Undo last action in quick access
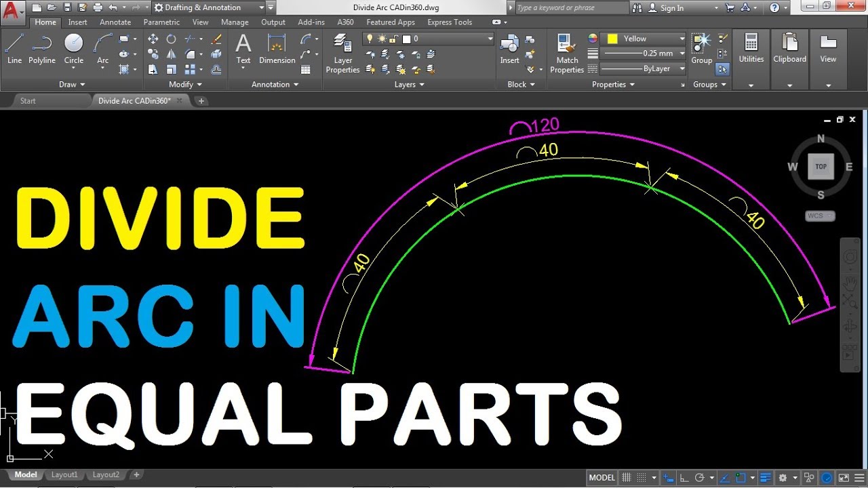Screen dimensions: 868x488 113,7
